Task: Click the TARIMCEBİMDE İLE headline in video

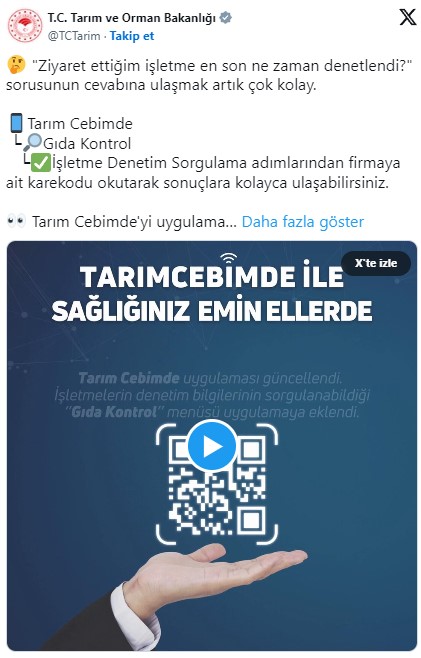Action: pyautogui.click(x=212, y=277)
